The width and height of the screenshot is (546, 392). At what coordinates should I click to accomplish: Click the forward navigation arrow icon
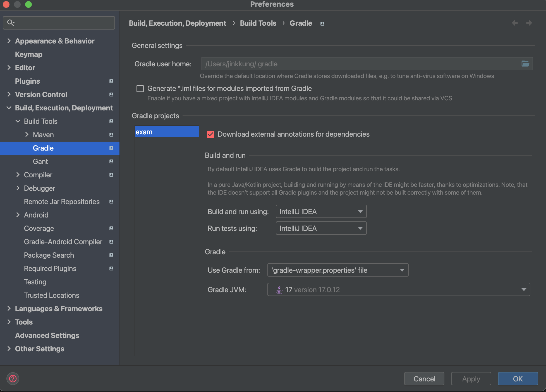(x=529, y=23)
